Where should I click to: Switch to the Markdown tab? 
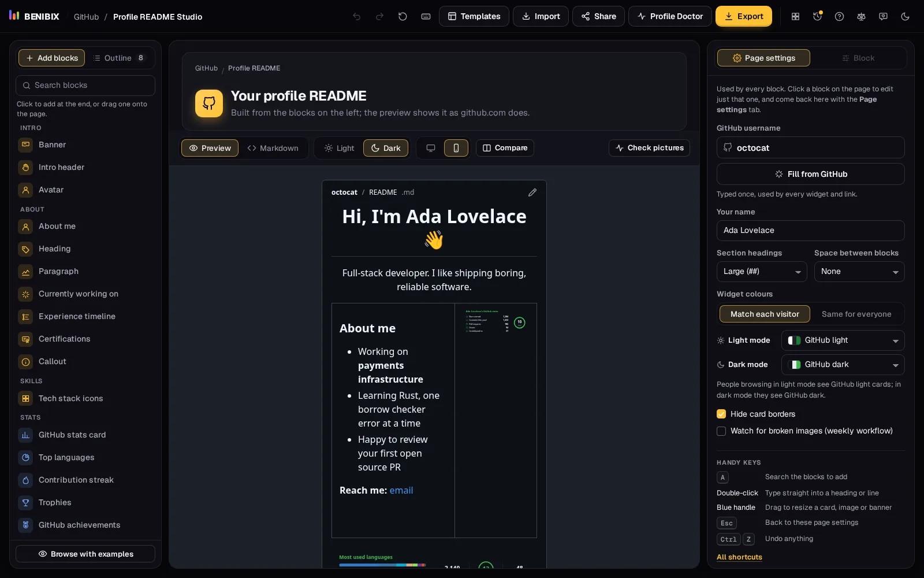[x=273, y=148]
